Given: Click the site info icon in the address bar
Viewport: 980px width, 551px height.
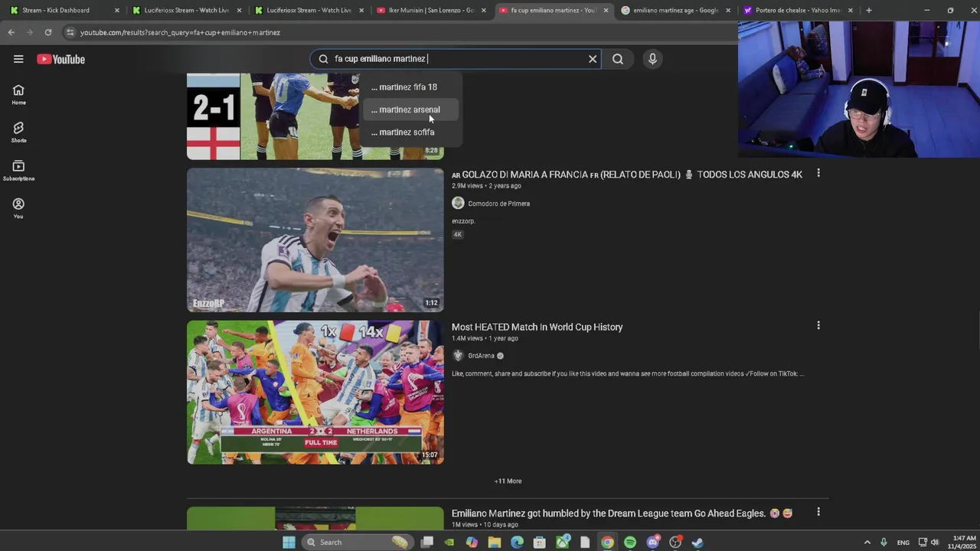Looking at the screenshot, I should (70, 32).
